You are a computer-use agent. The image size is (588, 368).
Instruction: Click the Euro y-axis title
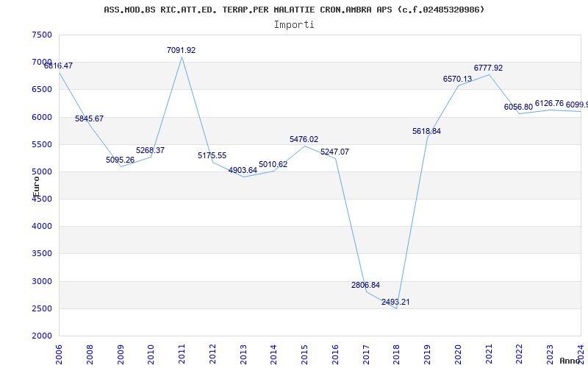coord(36,187)
